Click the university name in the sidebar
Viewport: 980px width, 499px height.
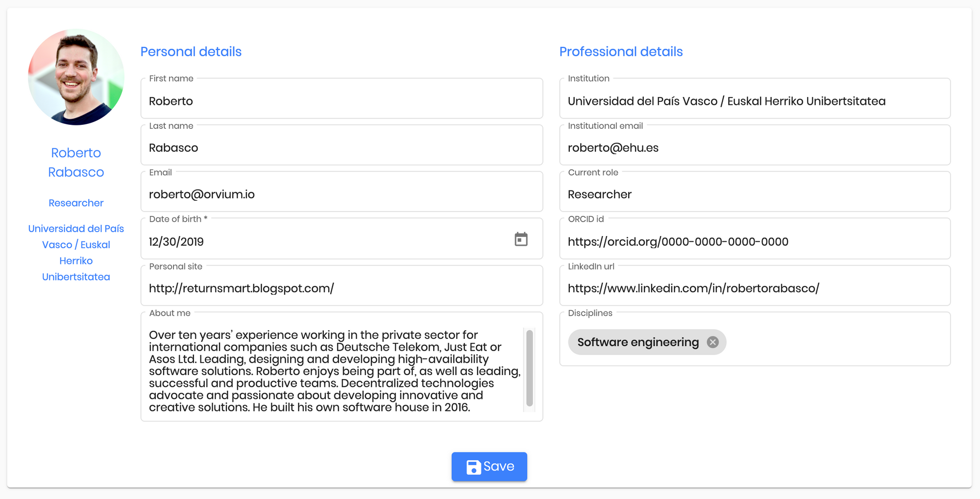(x=76, y=253)
